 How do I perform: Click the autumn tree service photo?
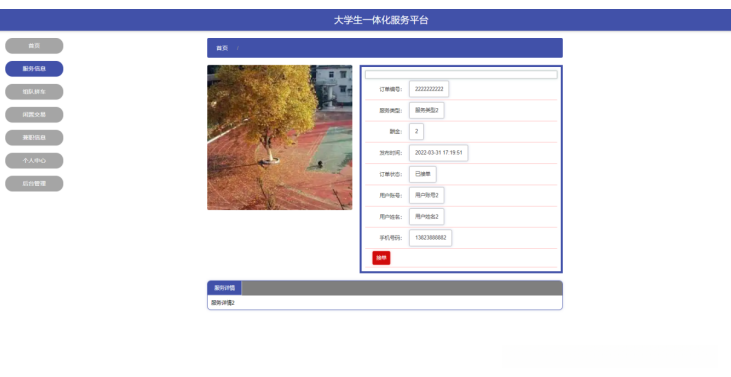tap(280, 137)
